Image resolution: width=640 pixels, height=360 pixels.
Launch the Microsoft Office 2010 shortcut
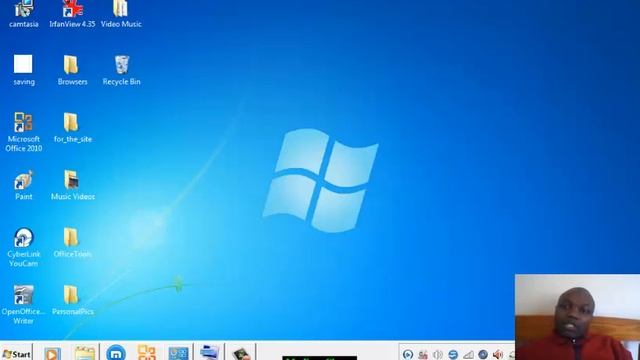click(x=23, y=132)
